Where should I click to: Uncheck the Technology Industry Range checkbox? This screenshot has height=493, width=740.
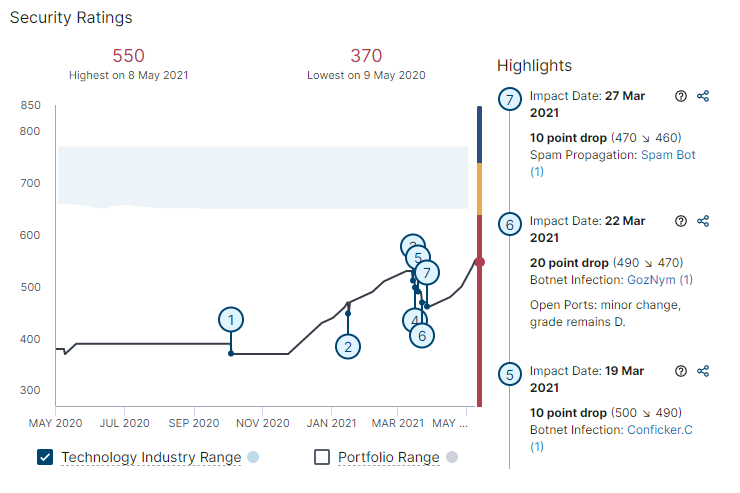pos(44,457)
